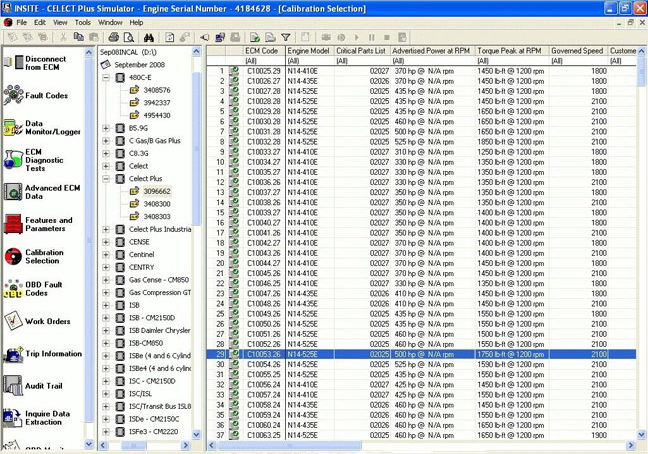Image resolution: width=648 pixels, height=454 pixels.
Task: Open the (All) filter under ECM Code
Action: [264, 61]
